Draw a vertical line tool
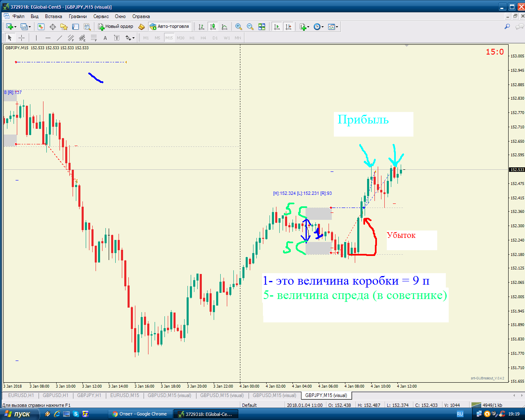Viewport: 525px width, 420px height. click(x=36, y=38)
